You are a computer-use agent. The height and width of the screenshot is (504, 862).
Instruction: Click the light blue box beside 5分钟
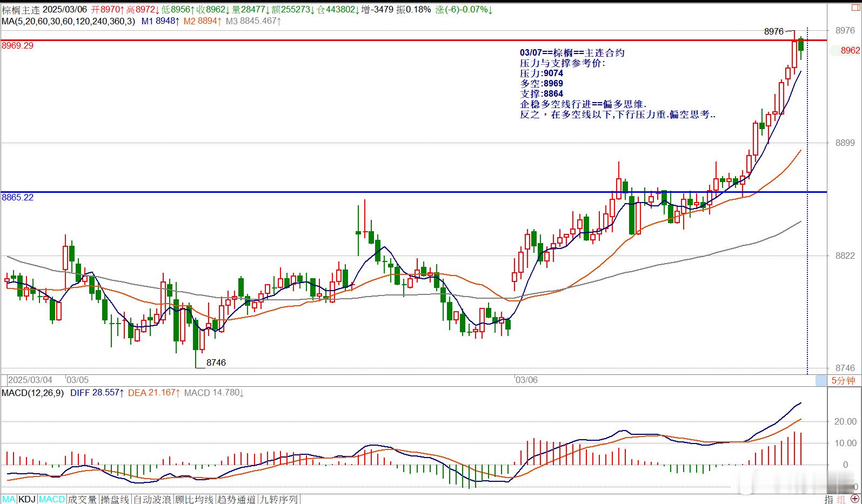[821, 380]
